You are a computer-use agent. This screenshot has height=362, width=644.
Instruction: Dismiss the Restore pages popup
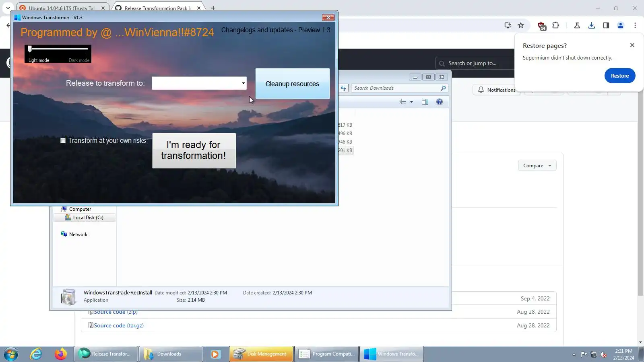[x=632, y=45]
